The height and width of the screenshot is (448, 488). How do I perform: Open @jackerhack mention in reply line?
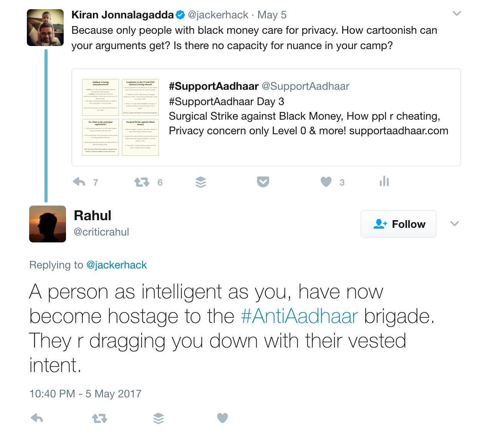(117, 265)
